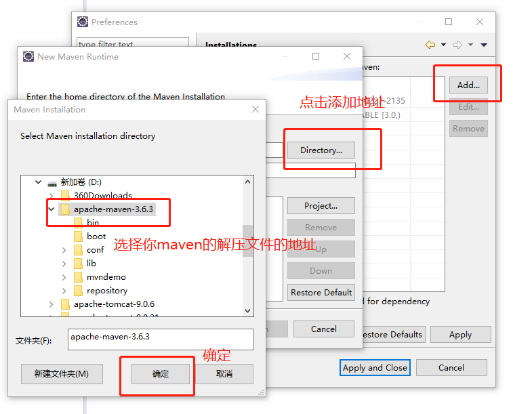Click the Forward arrow in Preferences
This screenshot has width=532, height=414.
(x=457, y=45)
